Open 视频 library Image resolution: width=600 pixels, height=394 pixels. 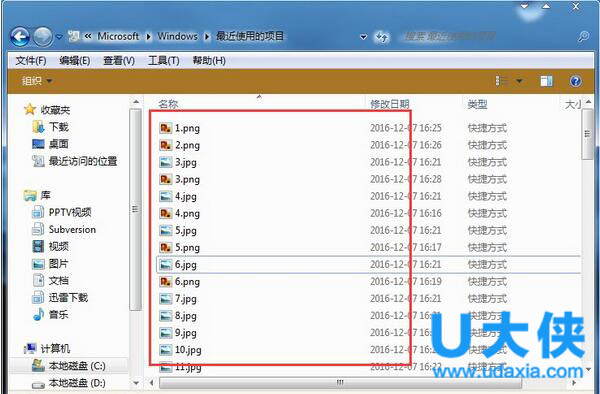[51, 246]
